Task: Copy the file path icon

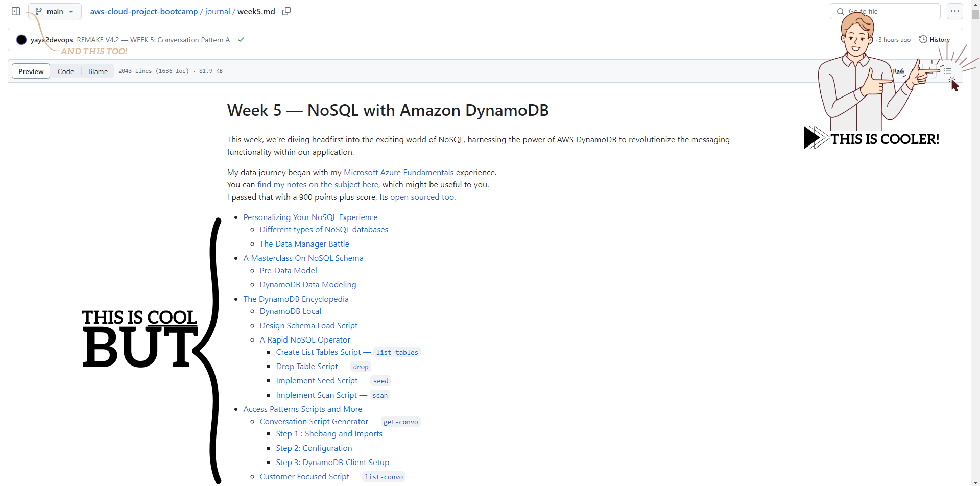Action: point(286,11)
